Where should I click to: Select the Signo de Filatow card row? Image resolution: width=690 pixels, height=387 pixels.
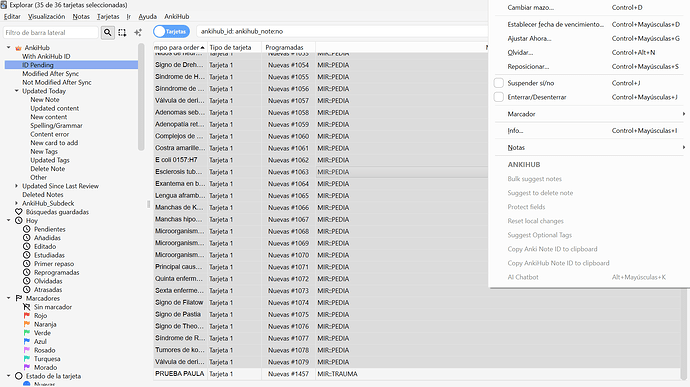click(x=417, y=302)
